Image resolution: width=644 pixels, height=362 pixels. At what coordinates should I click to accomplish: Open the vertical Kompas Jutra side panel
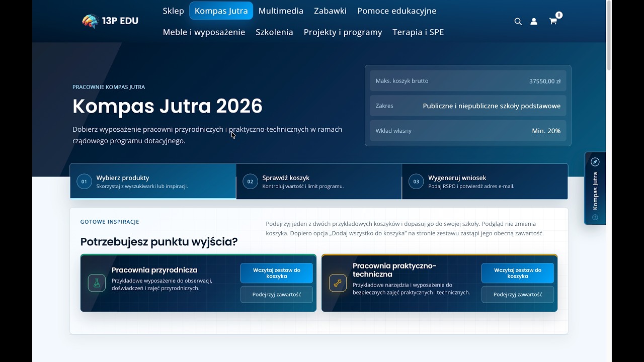click(595, 188)
